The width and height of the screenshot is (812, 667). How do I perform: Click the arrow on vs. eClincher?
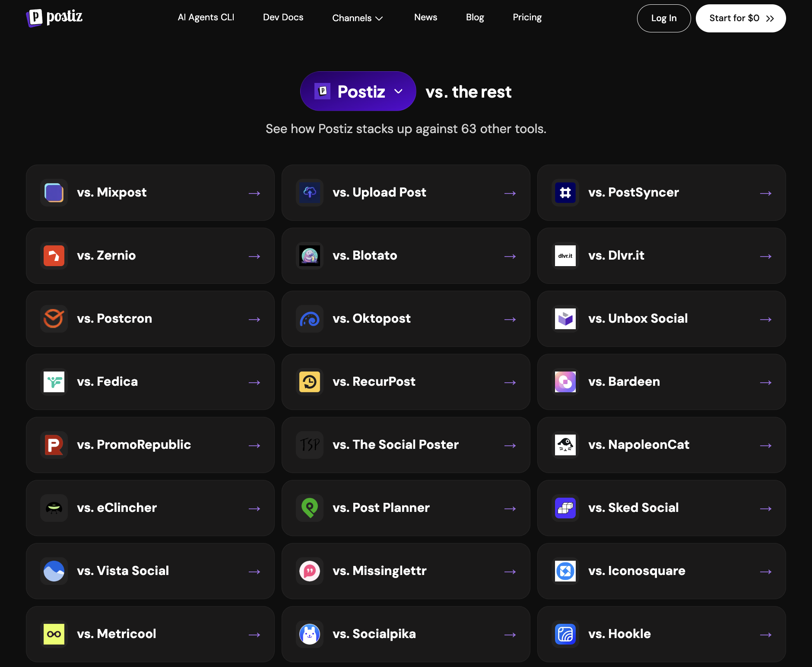tap(254, 509)
